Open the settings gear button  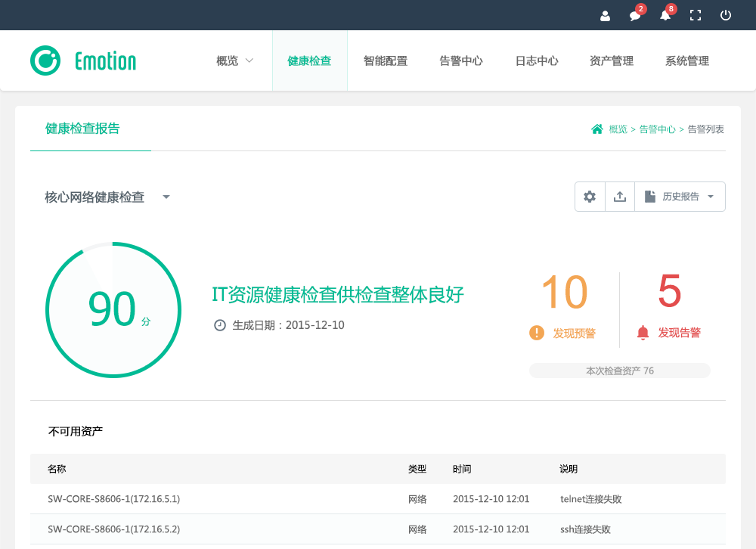pos(590,197)
